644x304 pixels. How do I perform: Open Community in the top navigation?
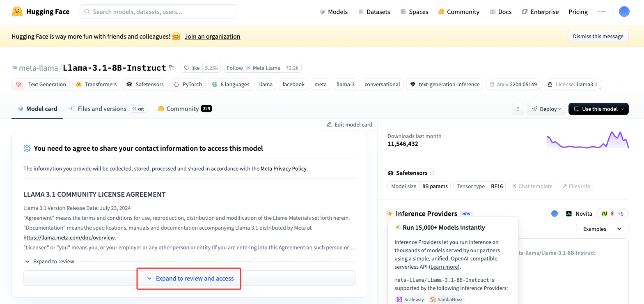coord(458,12)
